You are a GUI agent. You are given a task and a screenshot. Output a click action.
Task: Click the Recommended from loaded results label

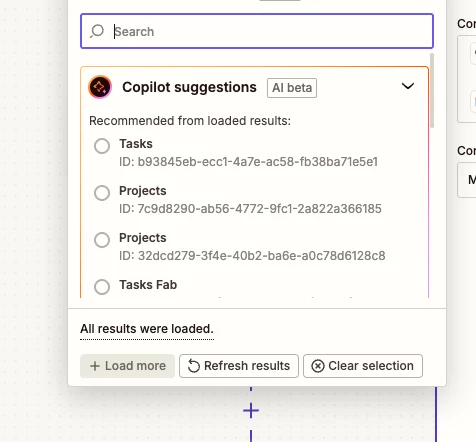point(190,121)
